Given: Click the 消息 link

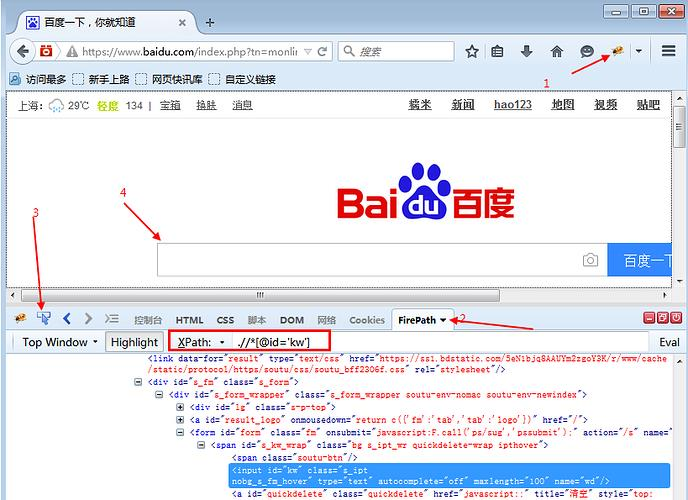Looking at the screenshot, I should pos(242,105).
